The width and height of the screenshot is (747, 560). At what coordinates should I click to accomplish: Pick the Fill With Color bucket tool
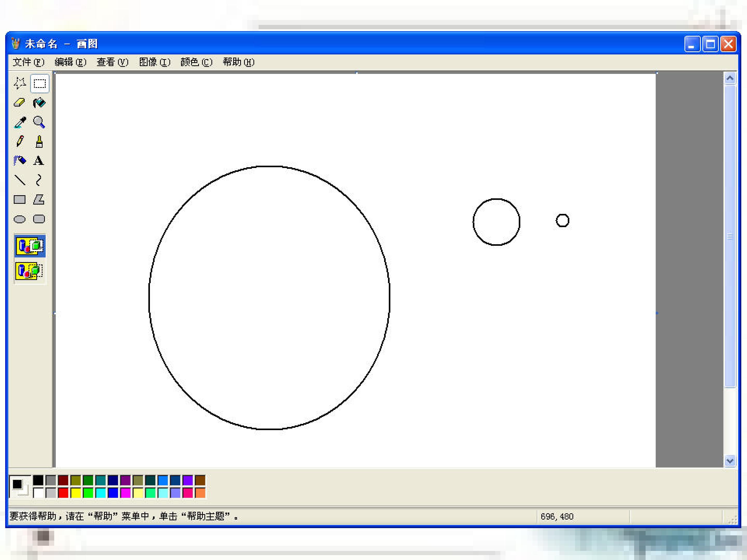[39, 103]
